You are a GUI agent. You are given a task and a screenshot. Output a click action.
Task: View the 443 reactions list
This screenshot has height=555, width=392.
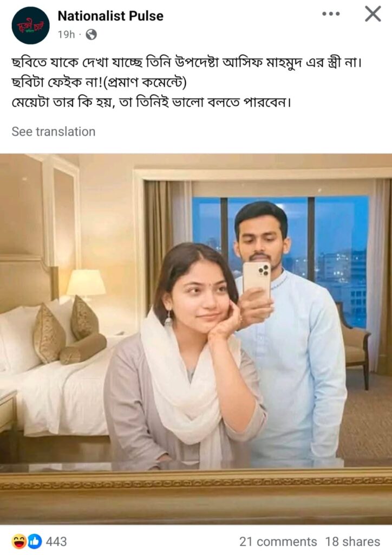click(56, 541)
